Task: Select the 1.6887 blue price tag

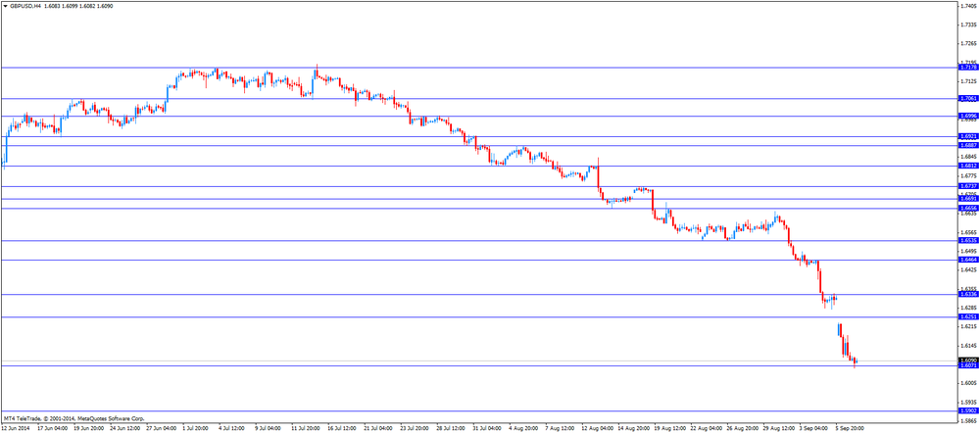Action: pyautogui.click(x=968, y=145)
